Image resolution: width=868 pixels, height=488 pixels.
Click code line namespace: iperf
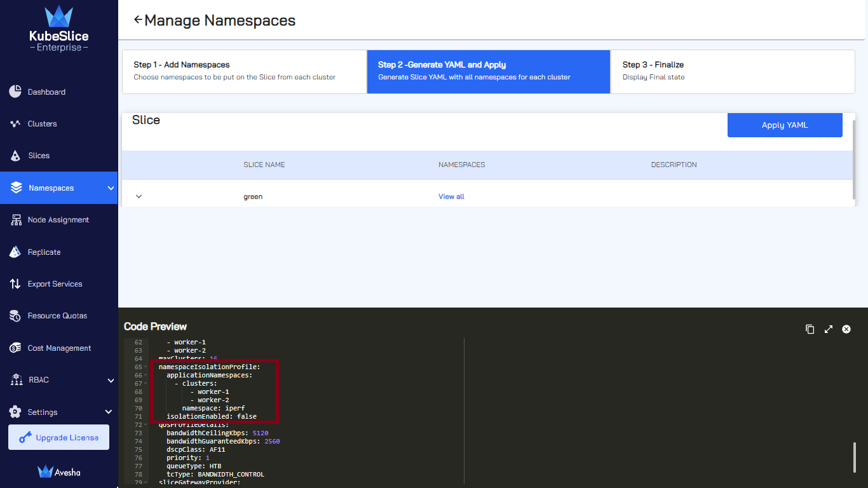(x=214, y=409)
